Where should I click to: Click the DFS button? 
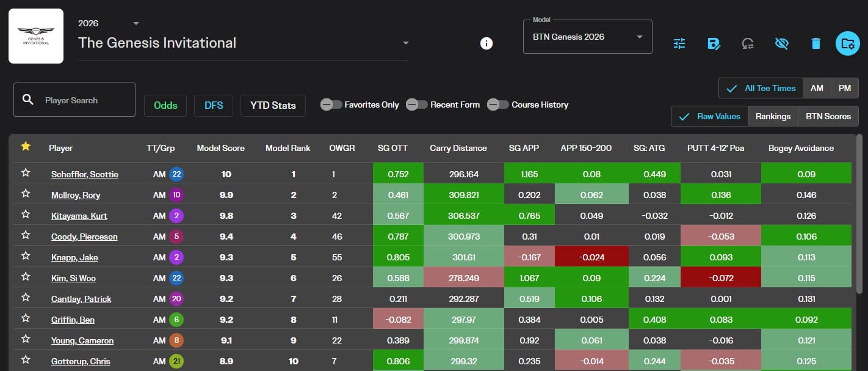point(214,105)
